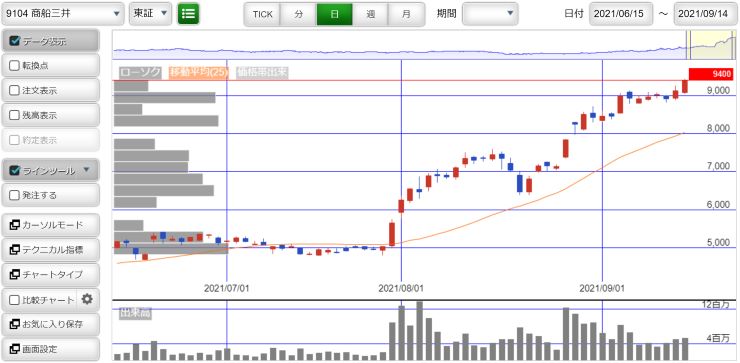Enable 残高表示 checkbox

coord(14,115)
